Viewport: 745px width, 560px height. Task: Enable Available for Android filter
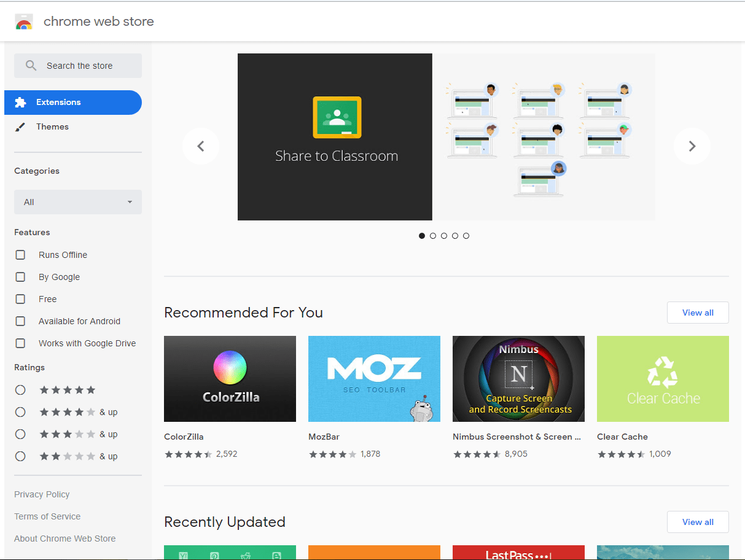[20, 321]
